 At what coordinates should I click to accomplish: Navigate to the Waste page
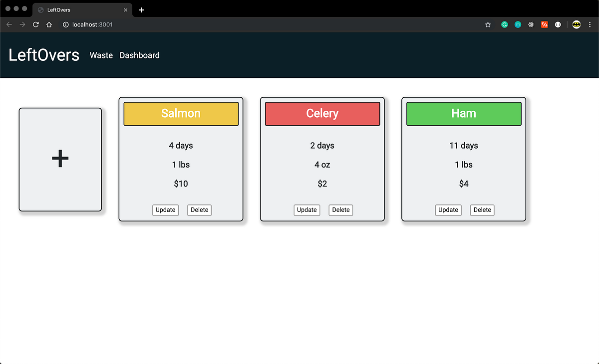tap(101, 55)
